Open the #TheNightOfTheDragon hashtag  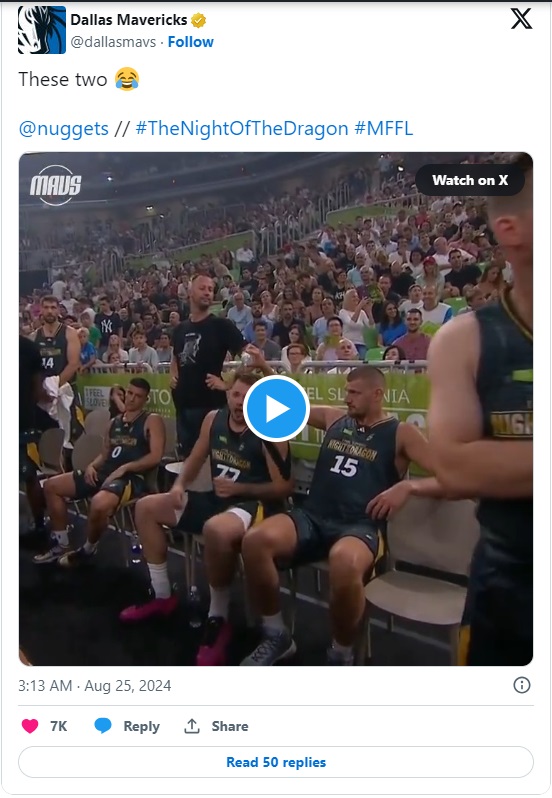[x=242, y=128]
